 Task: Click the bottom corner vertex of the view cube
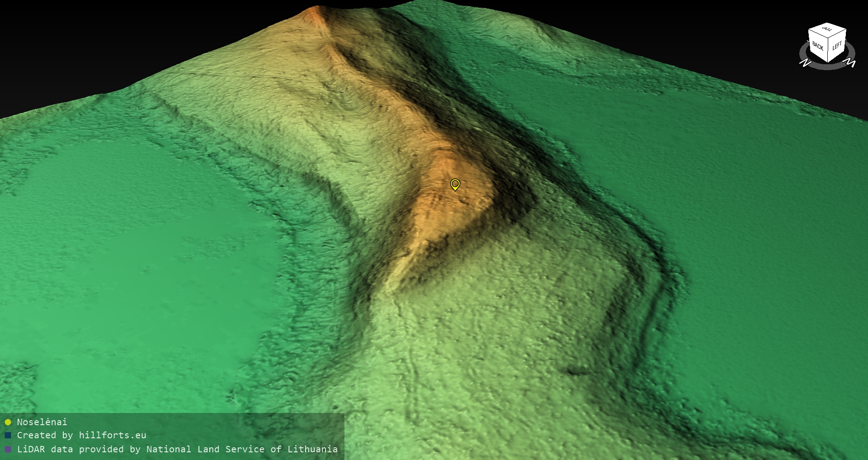point(828,62)
